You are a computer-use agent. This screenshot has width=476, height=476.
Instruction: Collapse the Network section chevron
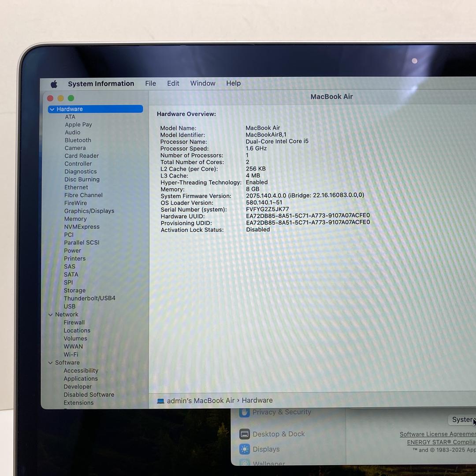coord(50,315)
